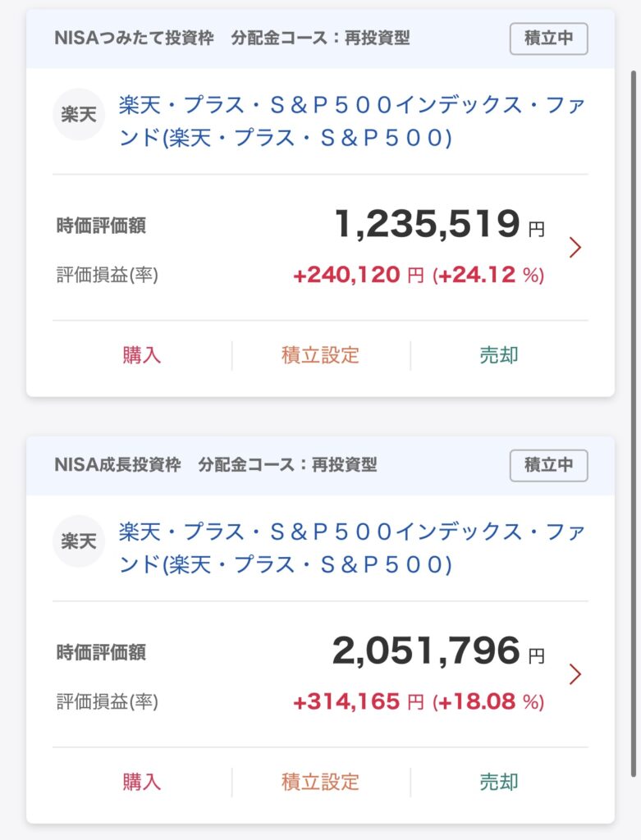Toggle 積立中 badge in NISAつみたて投資枠 card
The width and height of the screenshot is (641, 840).
coord(548,39)
